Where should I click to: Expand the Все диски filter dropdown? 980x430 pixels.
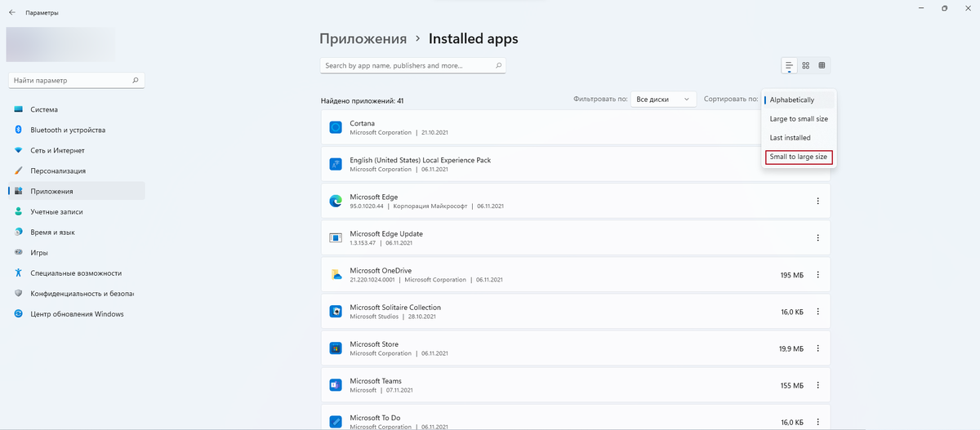pos(663,99)
